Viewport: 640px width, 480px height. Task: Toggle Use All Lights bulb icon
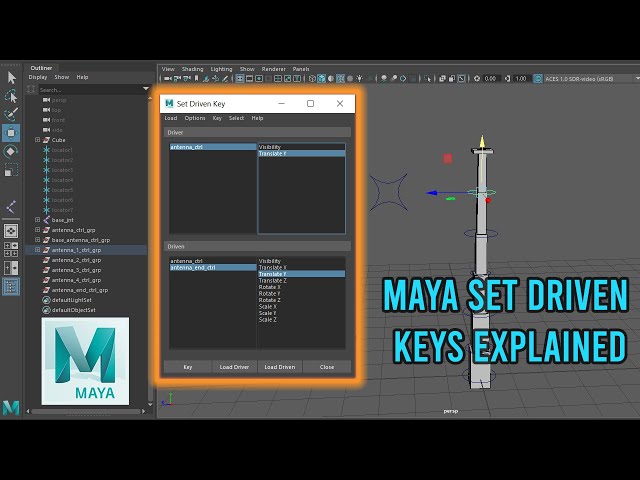(x=360, y=78)
